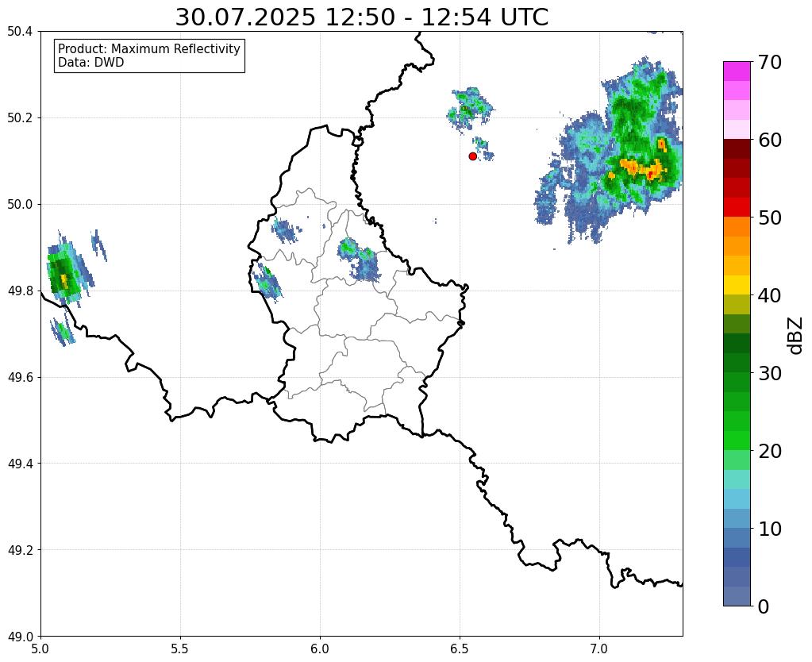Click the longitude label 5.5
This screenshot has width=812, height=662.
tap(180, 649)
